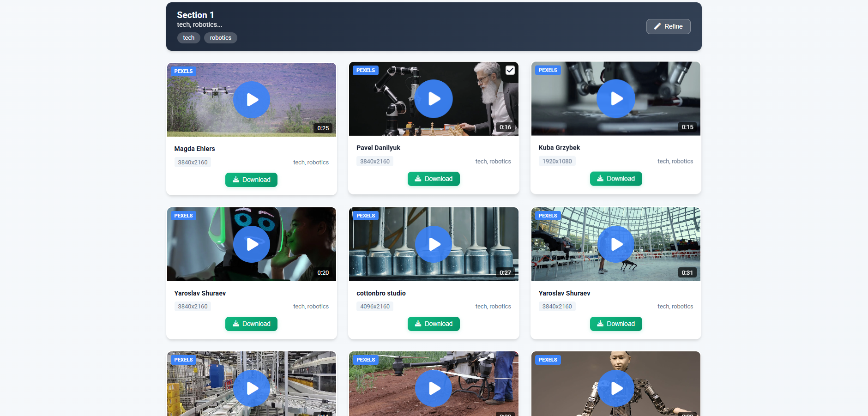Screen dimensions: 868x416
Task: Open the Refine dialog
Action: point(668,26)
